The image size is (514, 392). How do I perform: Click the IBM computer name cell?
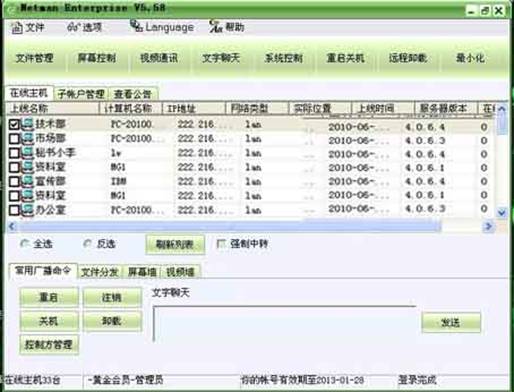click(118, 182)
